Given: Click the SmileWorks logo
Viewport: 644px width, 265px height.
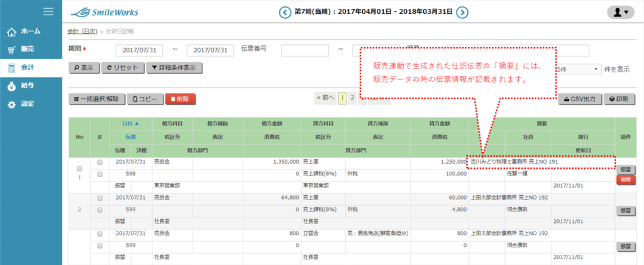Looking at the screenshot, I should pyautogui.click(x=104, y=12).
